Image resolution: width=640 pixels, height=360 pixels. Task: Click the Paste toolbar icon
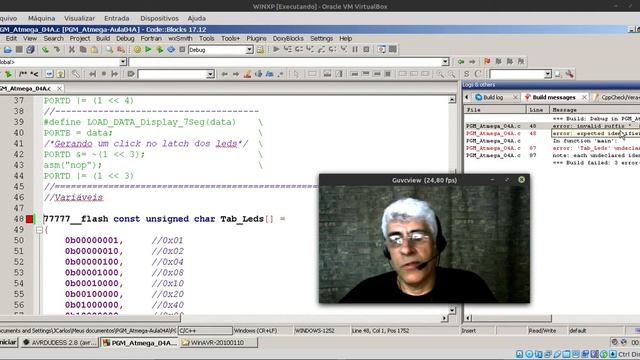(94, 50)
